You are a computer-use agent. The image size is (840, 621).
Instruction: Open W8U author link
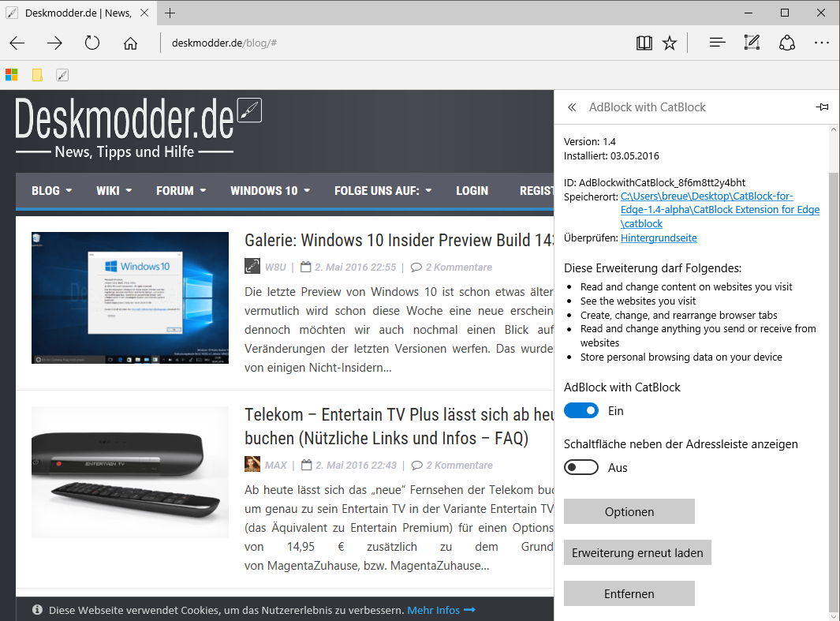(275, 267)
